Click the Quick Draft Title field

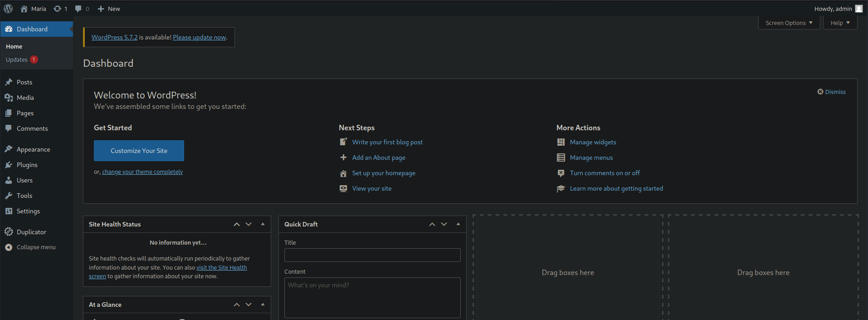pos(372,255)
